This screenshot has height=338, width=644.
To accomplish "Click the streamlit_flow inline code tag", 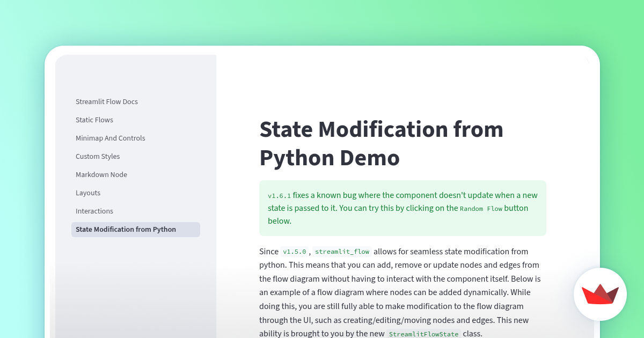I will [342, 252].
